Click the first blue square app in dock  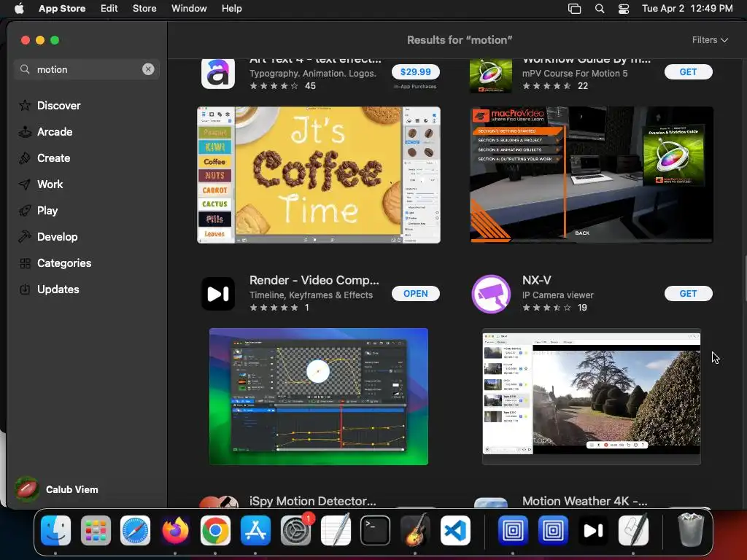point(513,530)
